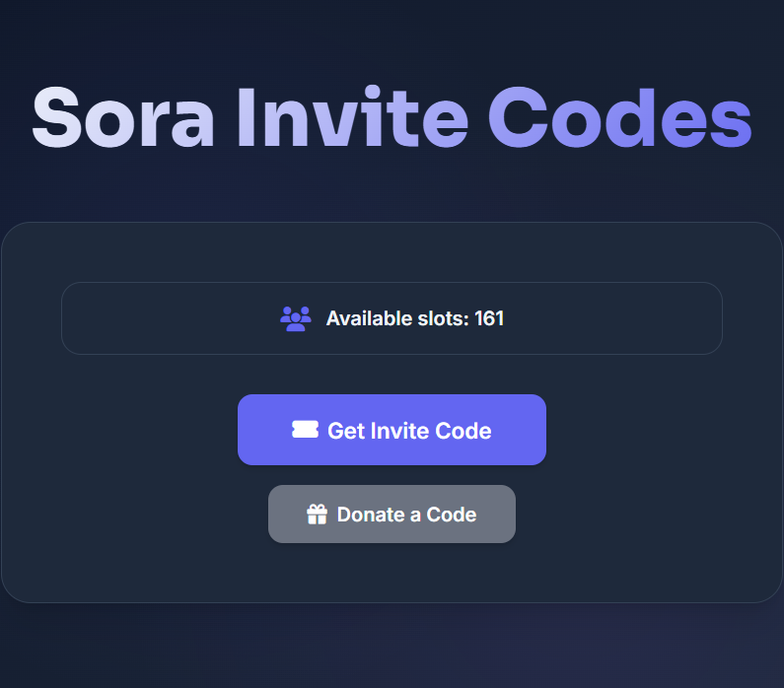The image size is (784, 688).
Task: Click the ticket icon on Get Invite Code
Action: pos(305,430)
